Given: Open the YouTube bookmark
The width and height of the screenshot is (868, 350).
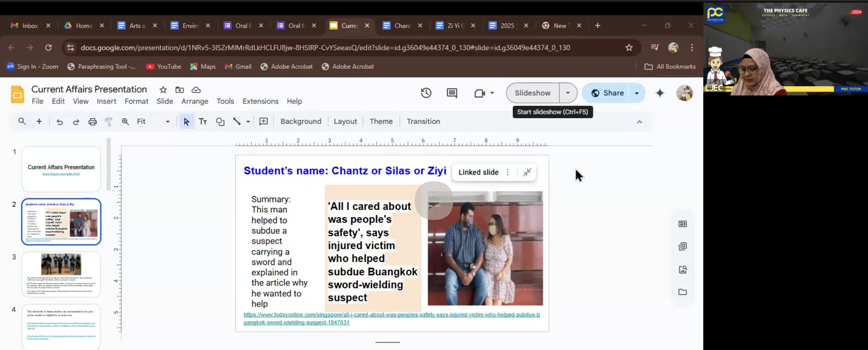Looking at the screenshot, I should (164, 66).
